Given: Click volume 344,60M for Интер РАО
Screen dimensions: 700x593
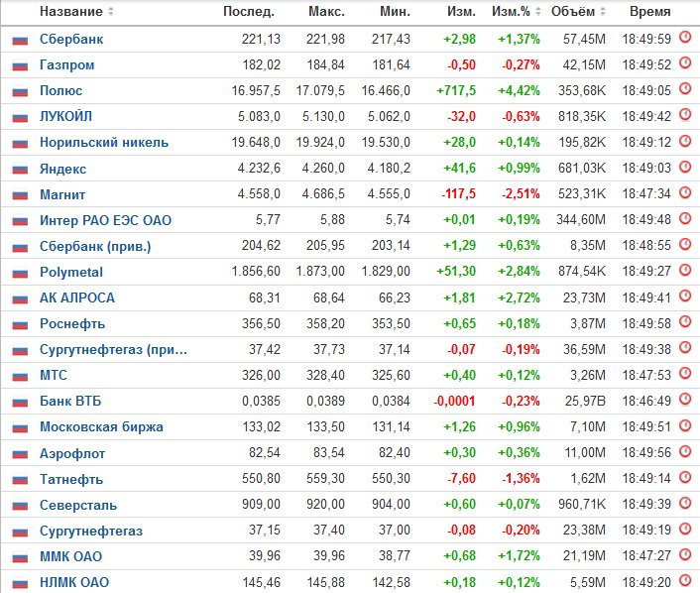Looking at the screenshot, I should pyautogui.click(x=581, y=220).
